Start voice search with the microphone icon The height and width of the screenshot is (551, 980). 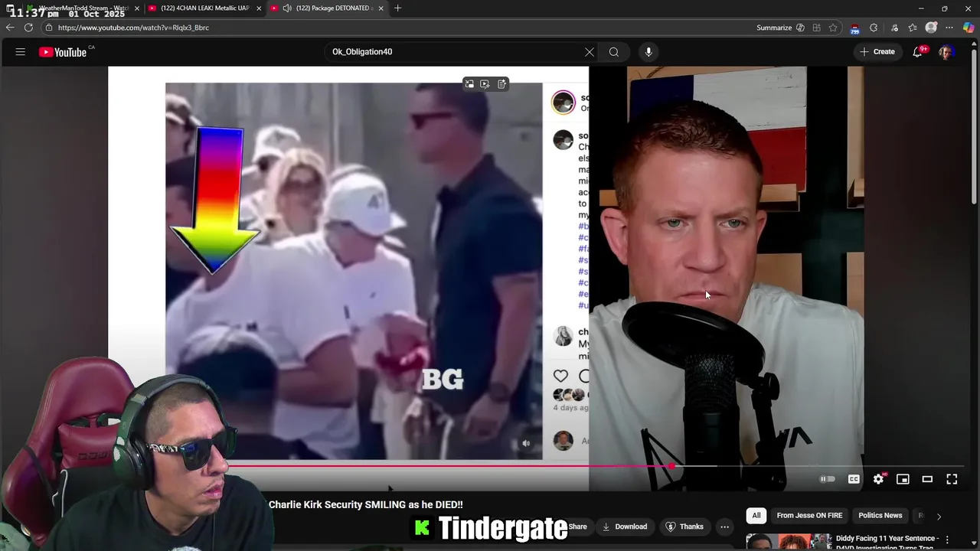648,52
